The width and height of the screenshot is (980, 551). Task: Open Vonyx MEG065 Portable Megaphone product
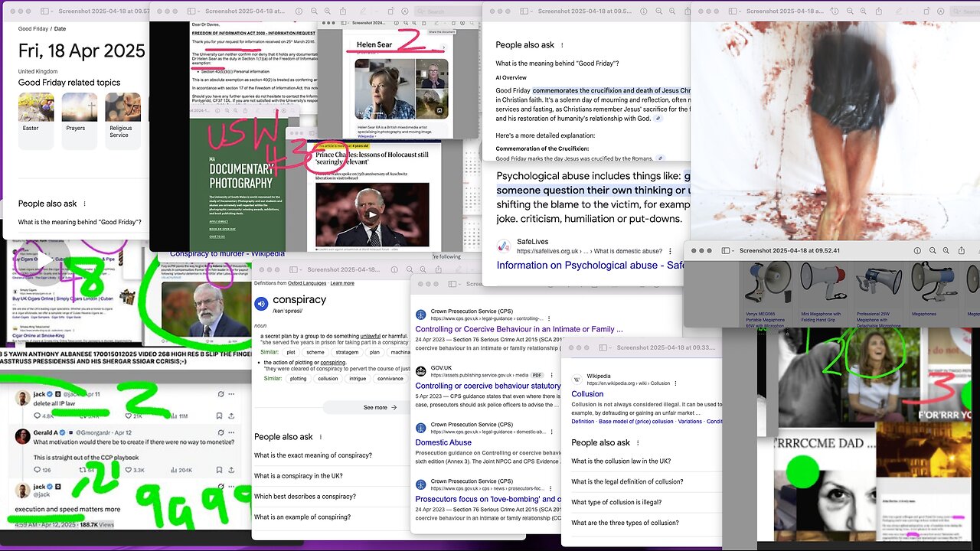pos(769,295)
